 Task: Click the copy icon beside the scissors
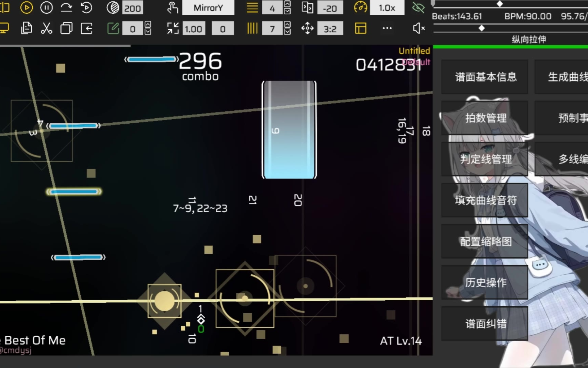[x=66, y=29]
